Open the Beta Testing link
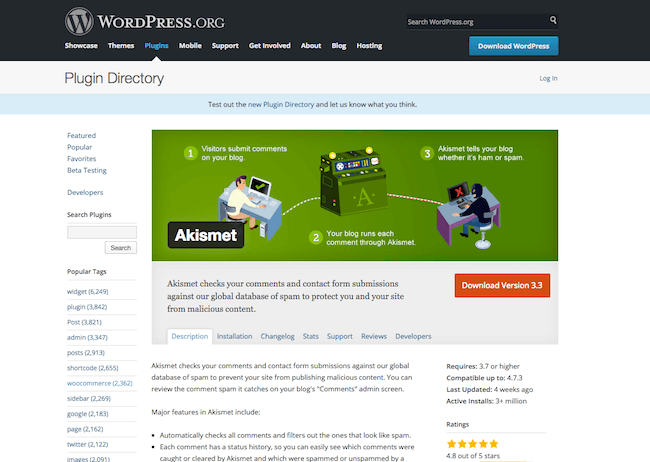This screenshot has width=650, height=462. (87, 170)
